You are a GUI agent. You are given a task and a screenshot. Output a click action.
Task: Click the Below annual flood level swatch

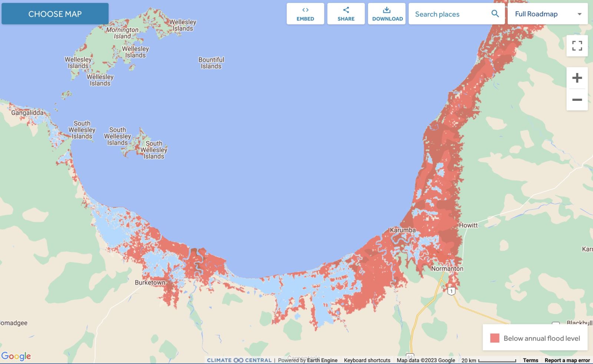(495, 338)
